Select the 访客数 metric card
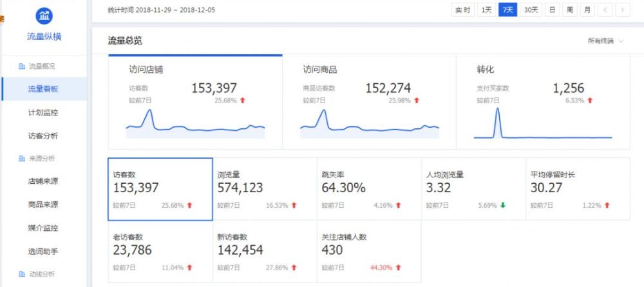The image size is (644, 287). (x=160, y=189)
